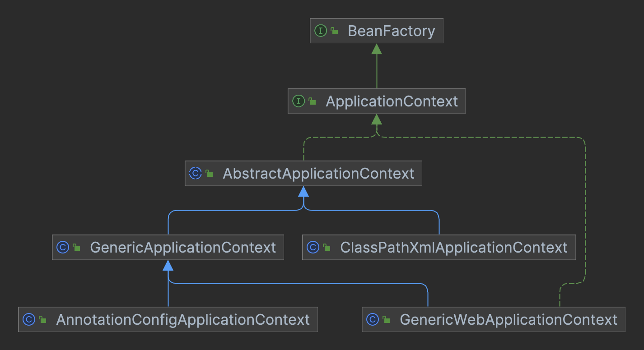Image resolution: width=644 pixels, height=350 pixels.
Task: Select the ApplicationContext interface node
Action: coord(376,101)
